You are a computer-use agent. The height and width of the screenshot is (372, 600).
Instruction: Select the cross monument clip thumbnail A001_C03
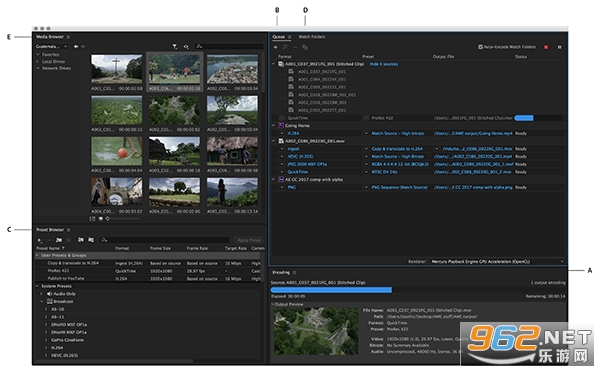(117, 69)
